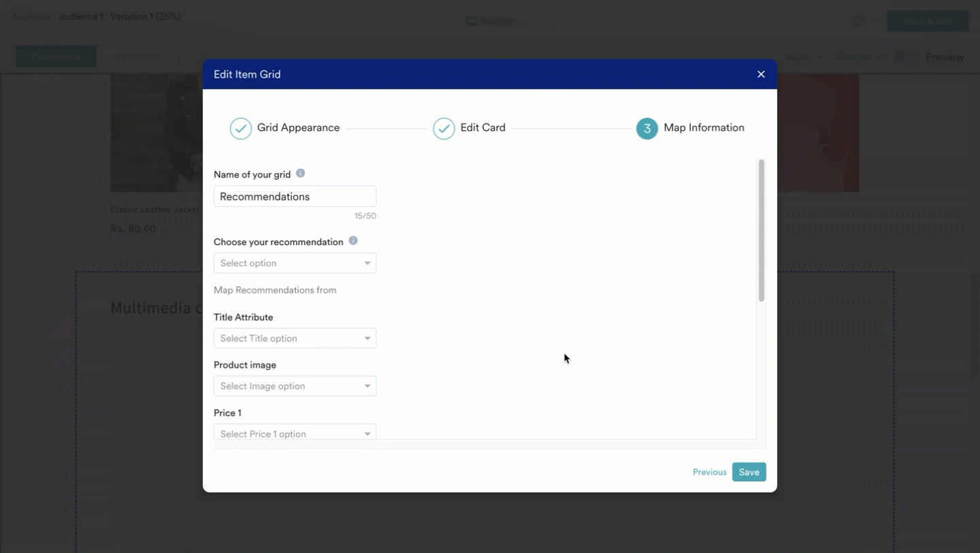
Task: Click the Grid Appearance step label
Action: coord(298,128)
